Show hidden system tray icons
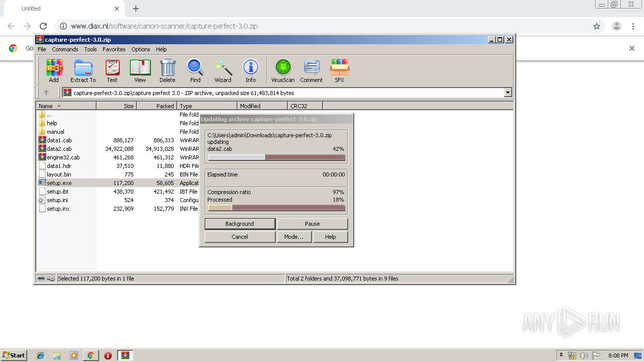 561,355
